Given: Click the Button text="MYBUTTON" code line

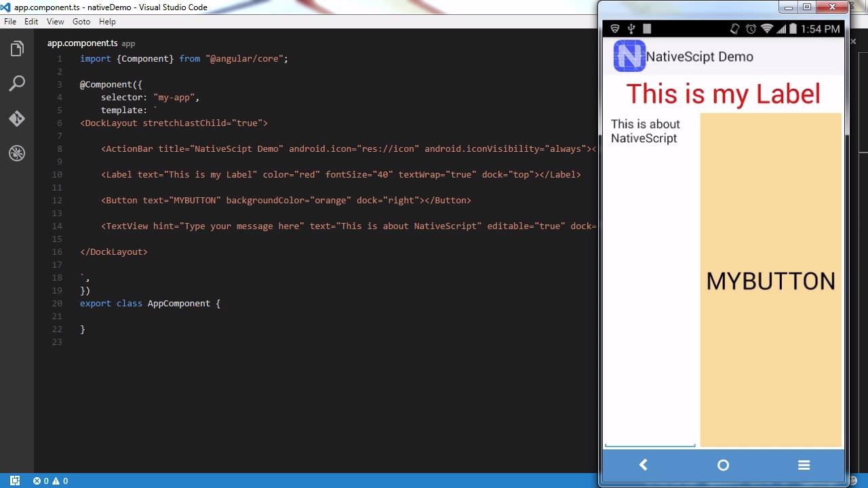Looking at the screenshot, I should (x=286, y=201).
